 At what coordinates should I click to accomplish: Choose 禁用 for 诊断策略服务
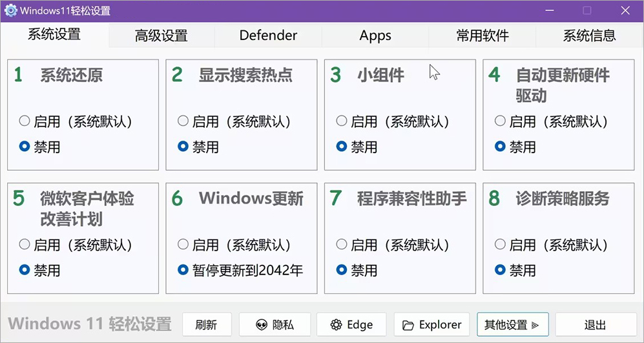(500, 270)
